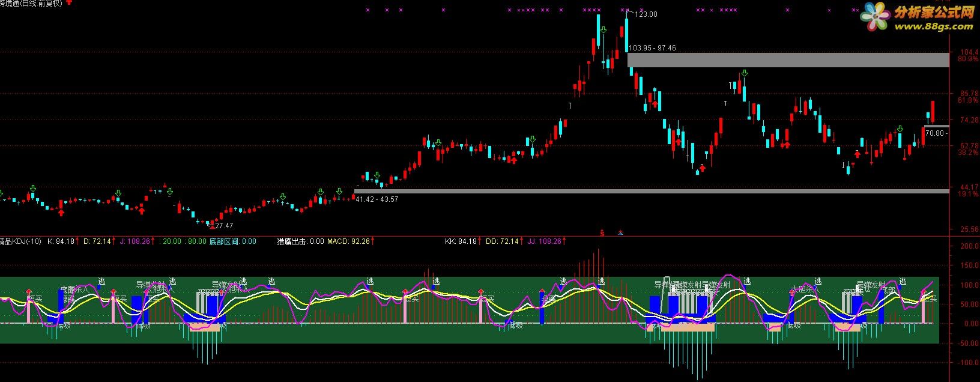The width and height of the screenshot is (980, 382).
Task: Click the 25.56 price axis label
Action: 969,229
